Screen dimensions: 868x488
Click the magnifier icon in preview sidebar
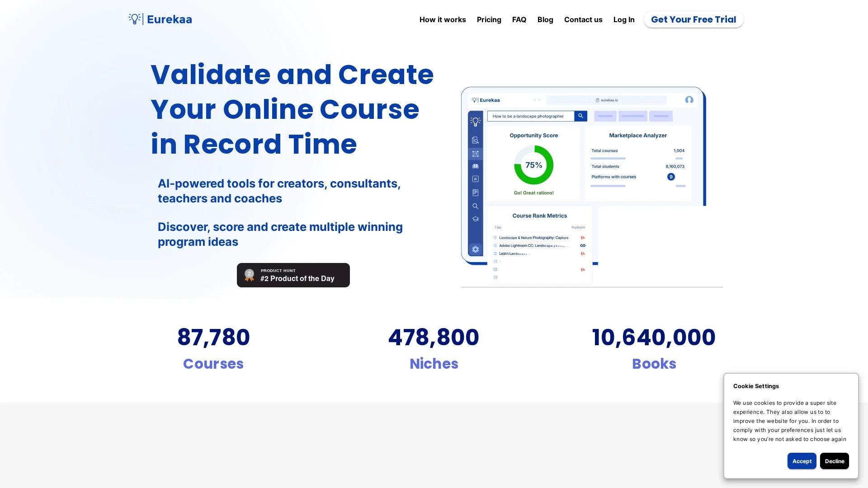tap(475, 206)
